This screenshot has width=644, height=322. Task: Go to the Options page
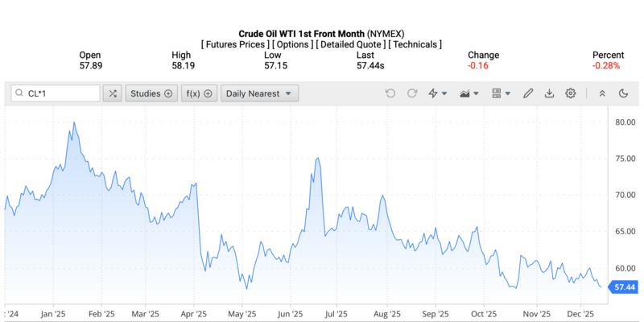pos(293,44)
